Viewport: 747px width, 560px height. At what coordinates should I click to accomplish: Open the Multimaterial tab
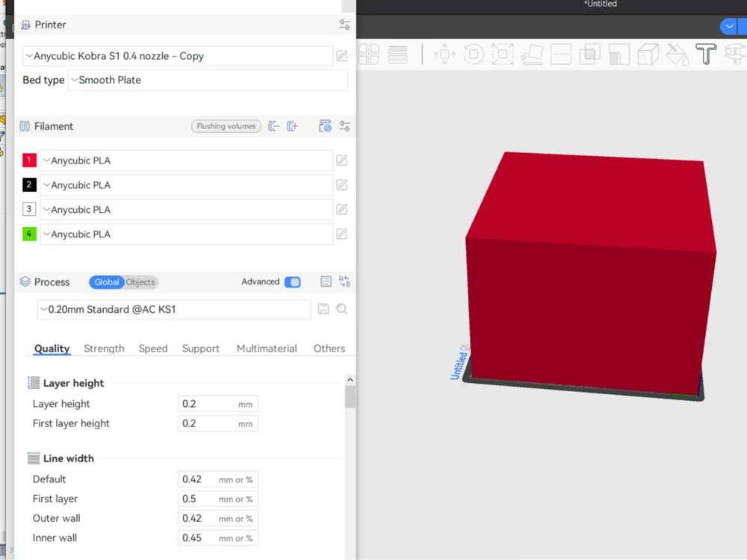point(267,349)
